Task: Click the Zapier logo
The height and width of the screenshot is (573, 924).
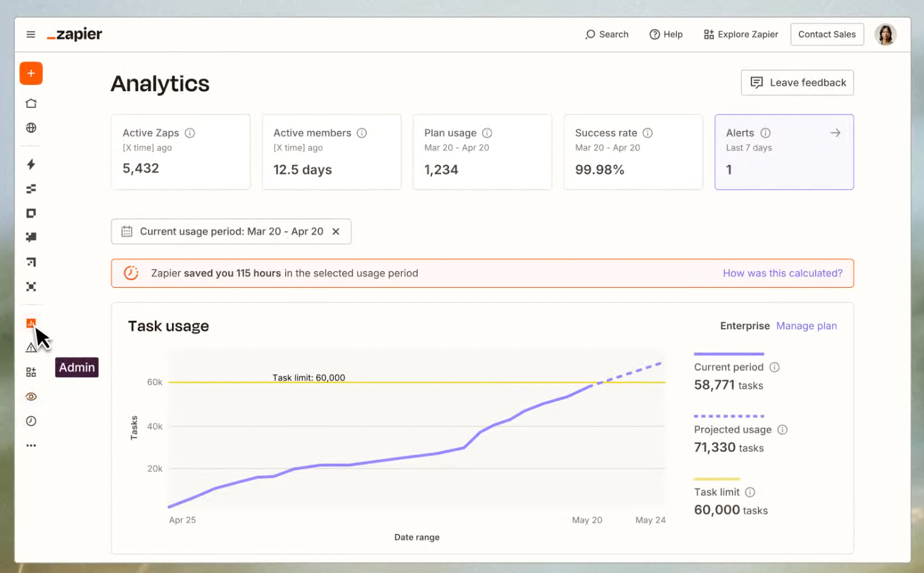Action: 75,34
